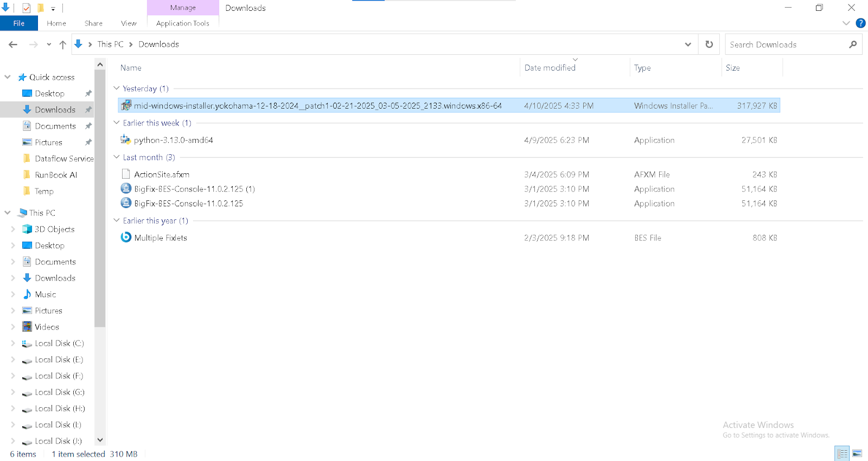
Task: Collapse the Earlier this week group
Action: (x=117, y=123)
